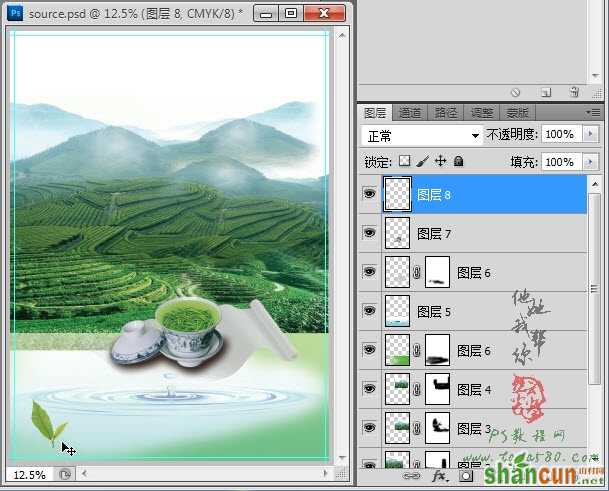
Task: Select the 图层 4 layer thumbnail
Action: tap(397, 389)
